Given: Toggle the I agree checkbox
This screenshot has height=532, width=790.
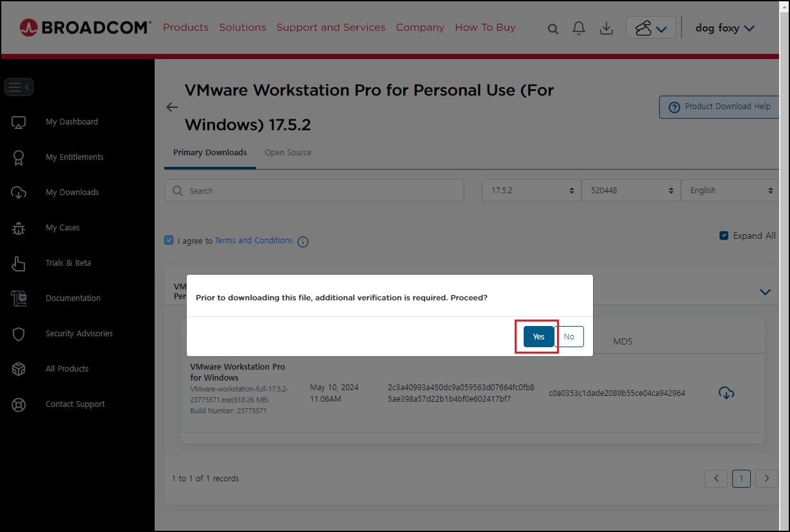Looking at the screenshot, I should [x=169, y=241].
